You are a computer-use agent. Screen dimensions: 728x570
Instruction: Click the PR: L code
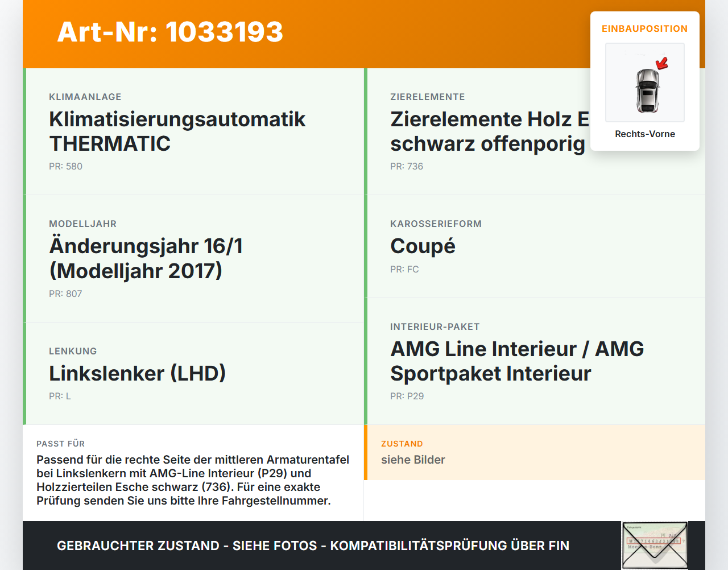pyautogui.click(x=60, y=396)
